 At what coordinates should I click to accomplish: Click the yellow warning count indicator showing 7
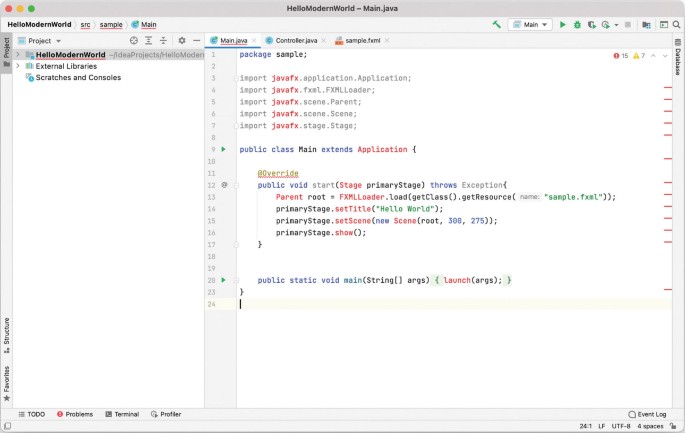tap(639, 55)
